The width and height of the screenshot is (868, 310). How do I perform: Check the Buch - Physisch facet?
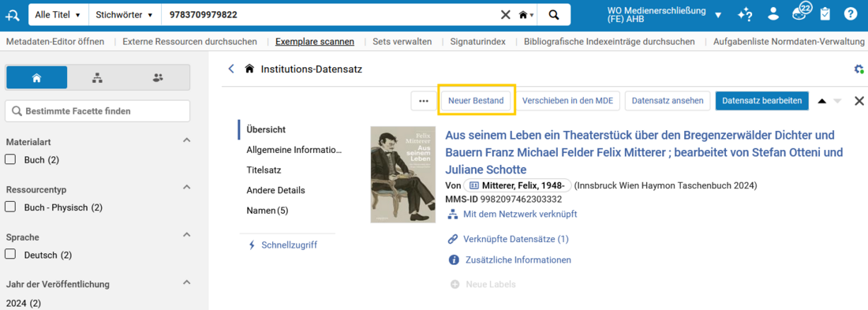(x=10, y=207)
